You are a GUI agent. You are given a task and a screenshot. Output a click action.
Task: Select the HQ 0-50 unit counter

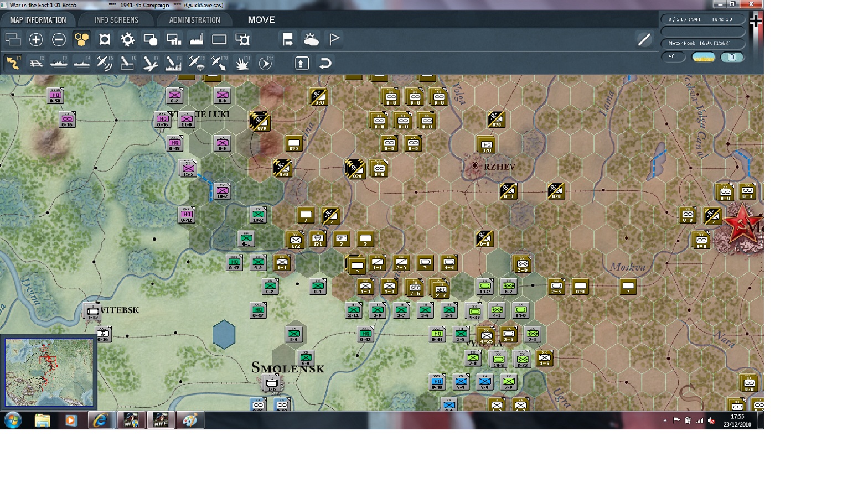55,96
